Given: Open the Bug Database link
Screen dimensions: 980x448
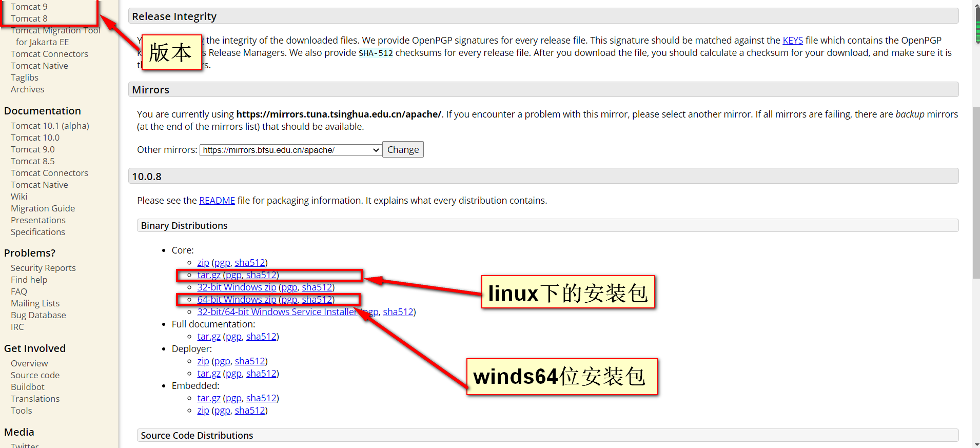Looking at the screenshot, I should [x=38, y=315].
